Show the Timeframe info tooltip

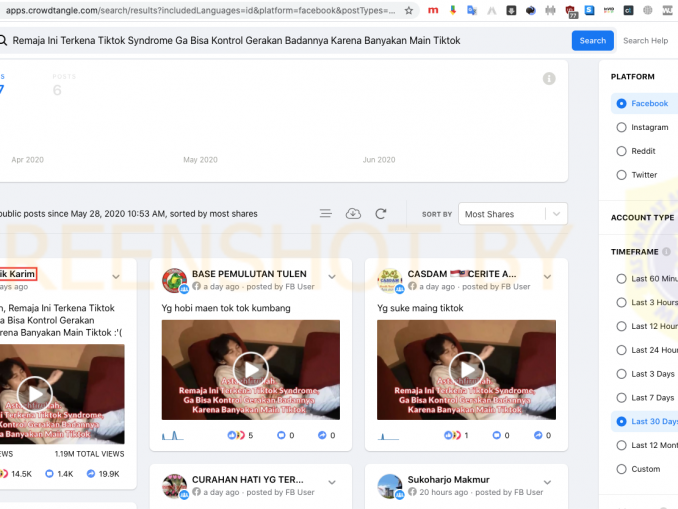point(666,252)
